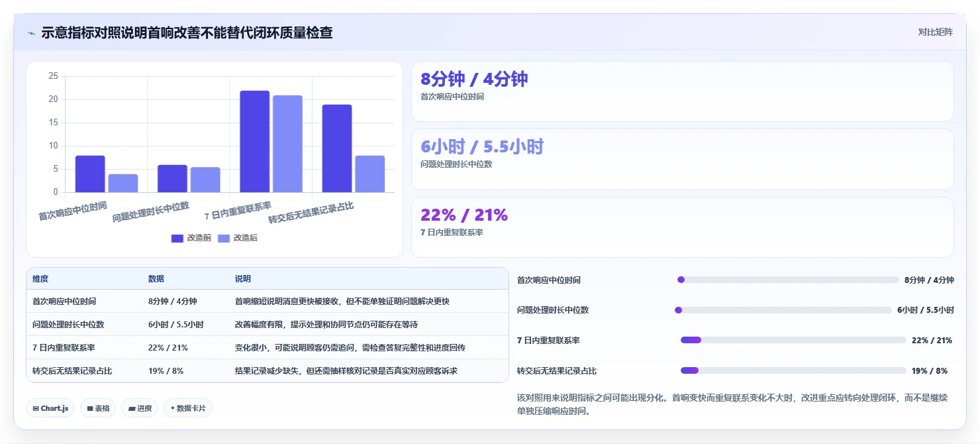Select the 进度 tag chip

coord(140,408)
